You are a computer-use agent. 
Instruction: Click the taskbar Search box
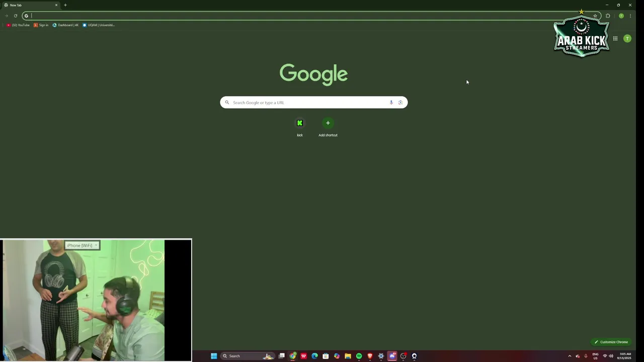[x=249, y=356]
